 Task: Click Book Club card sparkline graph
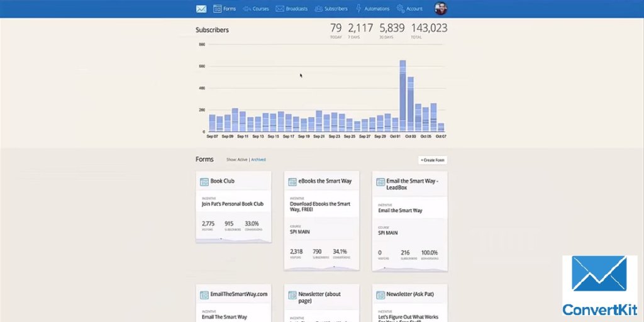click(233, 240)
